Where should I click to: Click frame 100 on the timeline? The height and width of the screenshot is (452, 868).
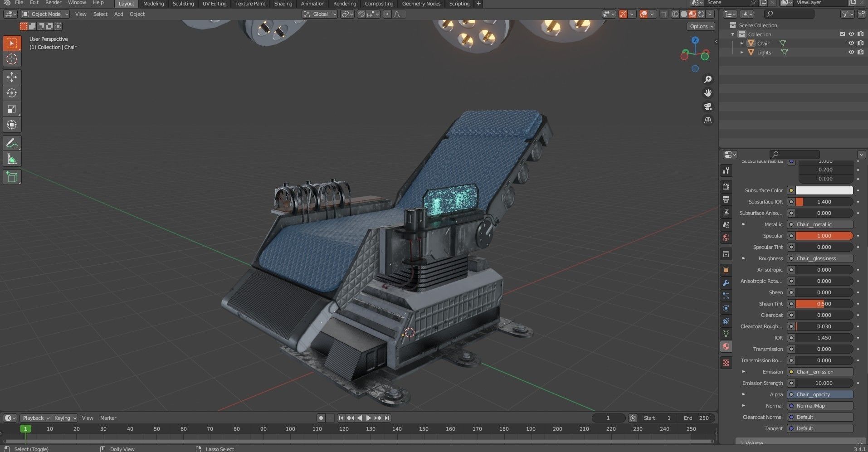pos(290,429)
